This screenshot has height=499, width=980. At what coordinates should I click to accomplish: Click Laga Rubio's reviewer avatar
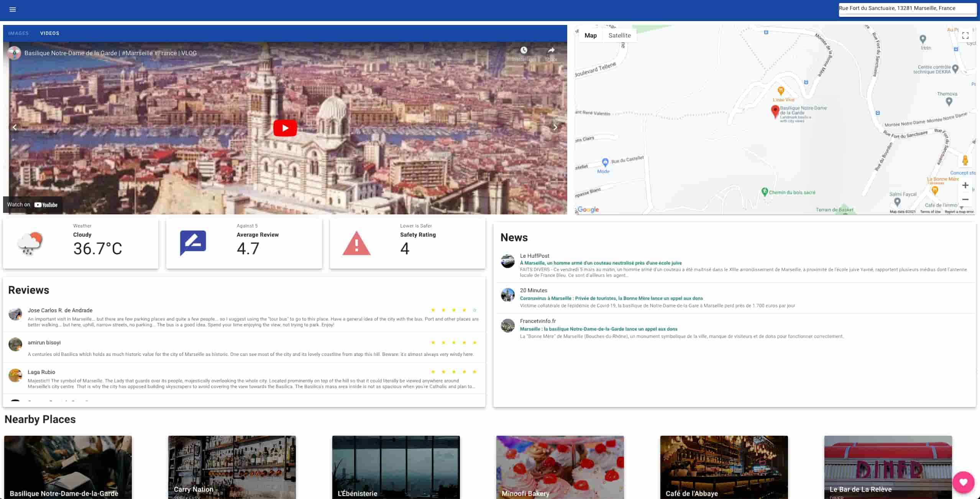[15, 375]
